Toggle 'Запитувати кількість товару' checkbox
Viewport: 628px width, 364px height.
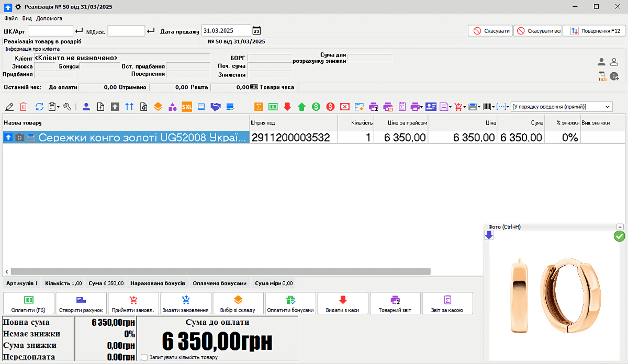coord(144,357)
